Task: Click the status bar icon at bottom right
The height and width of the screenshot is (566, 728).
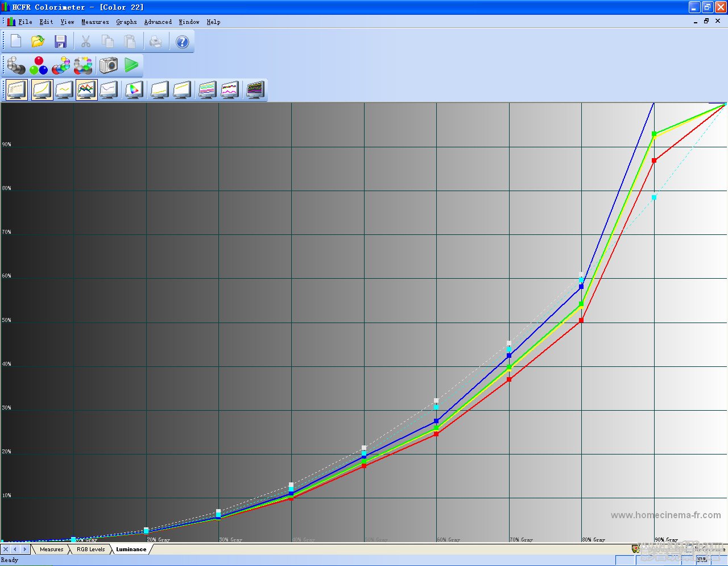Action: (x=635, y=549)
